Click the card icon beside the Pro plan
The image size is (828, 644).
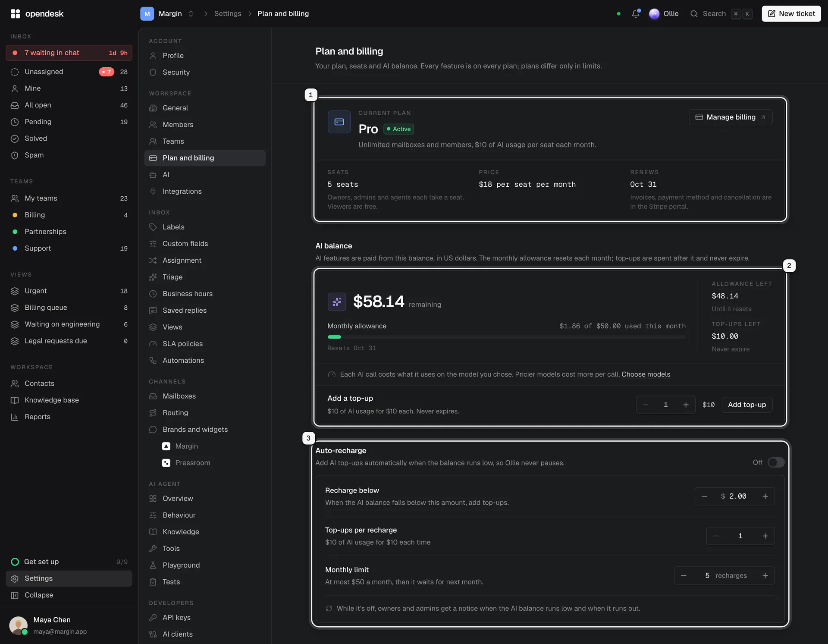[x=339, y=122]
